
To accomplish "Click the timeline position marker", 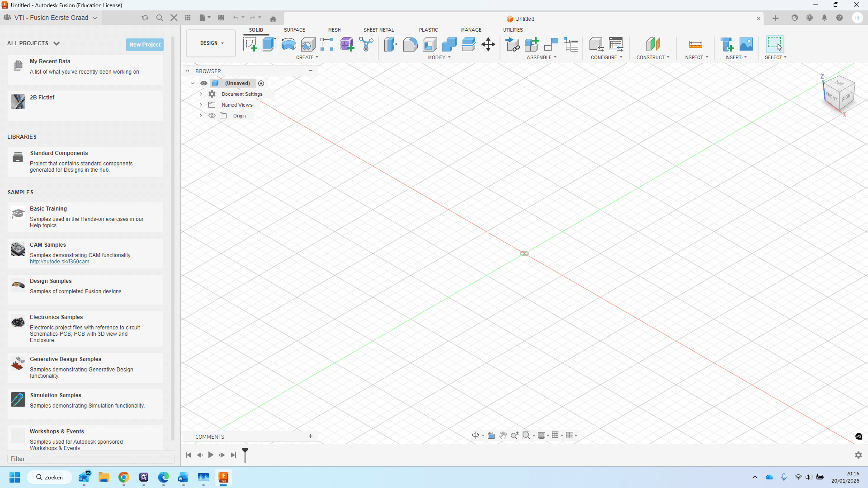I will click(x=245, y=455).
